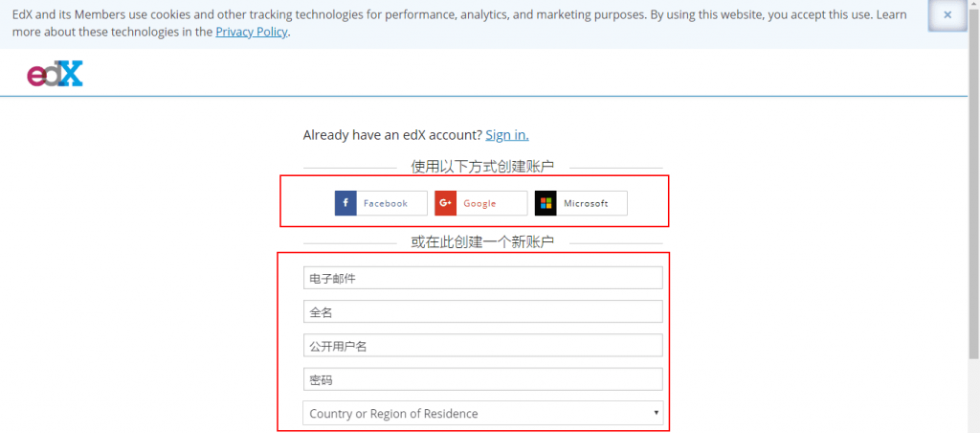Follow the Sign in link

507,134
